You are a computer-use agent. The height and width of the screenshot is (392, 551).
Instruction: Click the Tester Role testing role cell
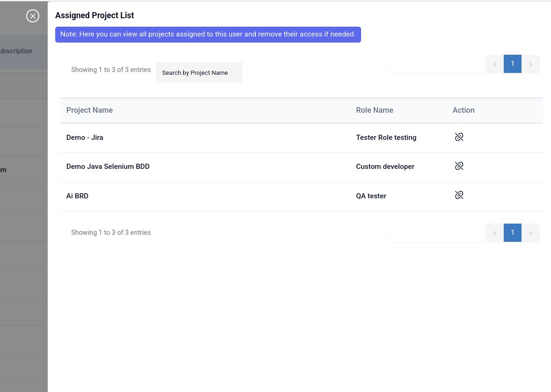coord(386,138)
